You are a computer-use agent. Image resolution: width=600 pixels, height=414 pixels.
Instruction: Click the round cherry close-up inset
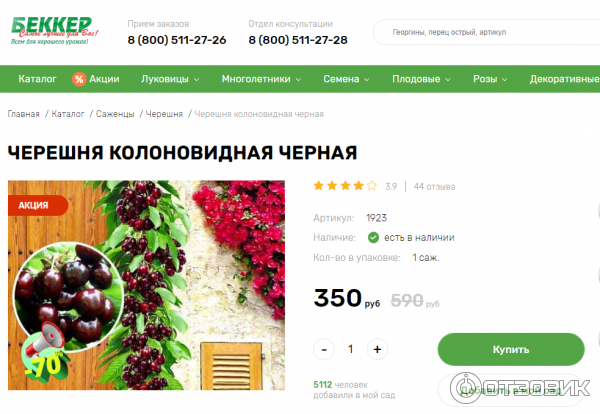[69, 292]
